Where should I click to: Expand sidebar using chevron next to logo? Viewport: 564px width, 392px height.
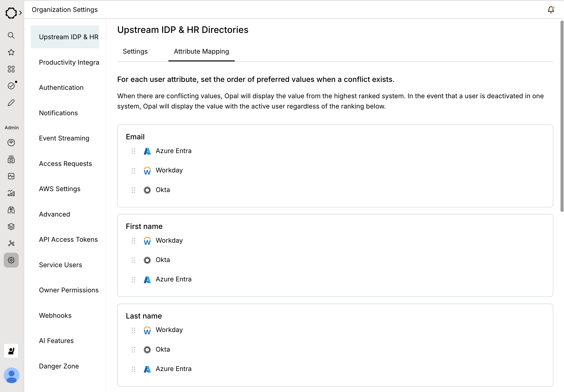[21, 13]
